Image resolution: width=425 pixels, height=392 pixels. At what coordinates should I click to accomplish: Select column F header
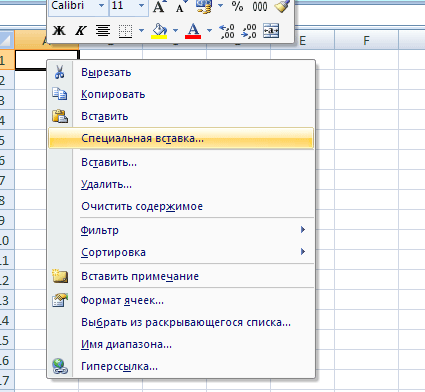click(366, 40)
